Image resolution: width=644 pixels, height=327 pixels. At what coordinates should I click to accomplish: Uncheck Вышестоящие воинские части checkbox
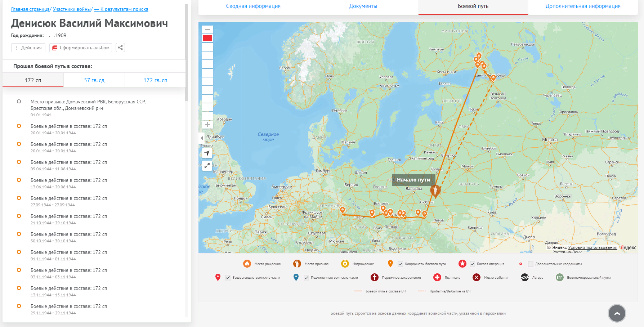[228, 278]
